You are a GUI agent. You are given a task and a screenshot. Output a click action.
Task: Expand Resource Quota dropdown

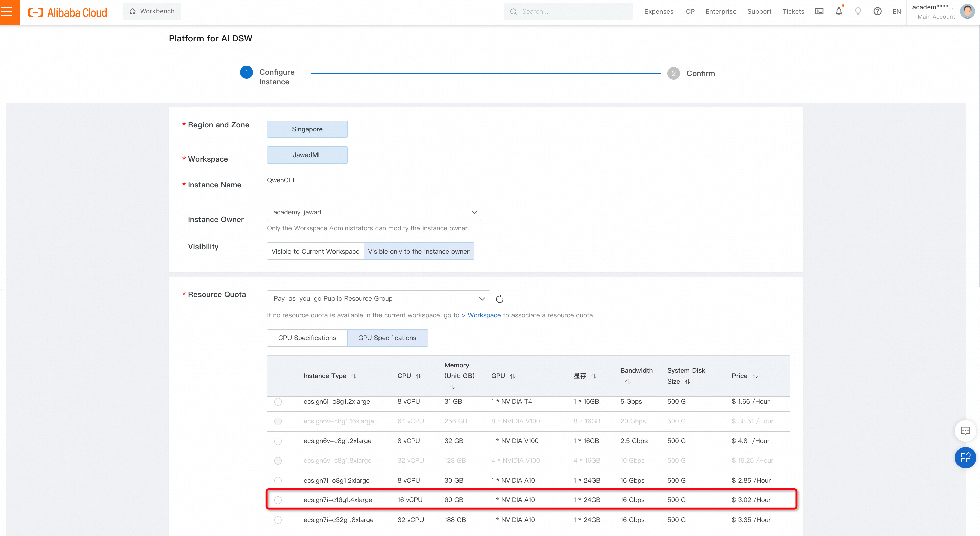click(x=378, y=299)
